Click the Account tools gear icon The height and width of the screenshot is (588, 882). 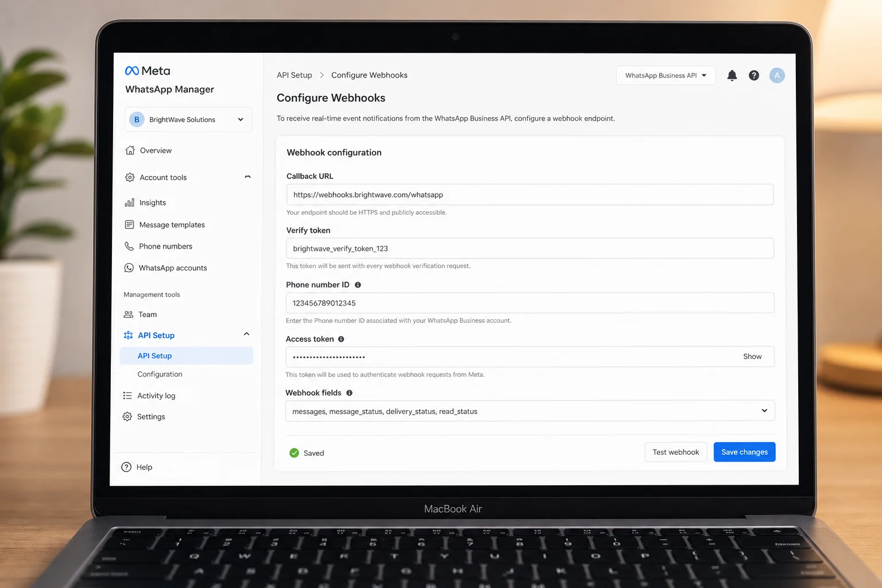point(130,177)
